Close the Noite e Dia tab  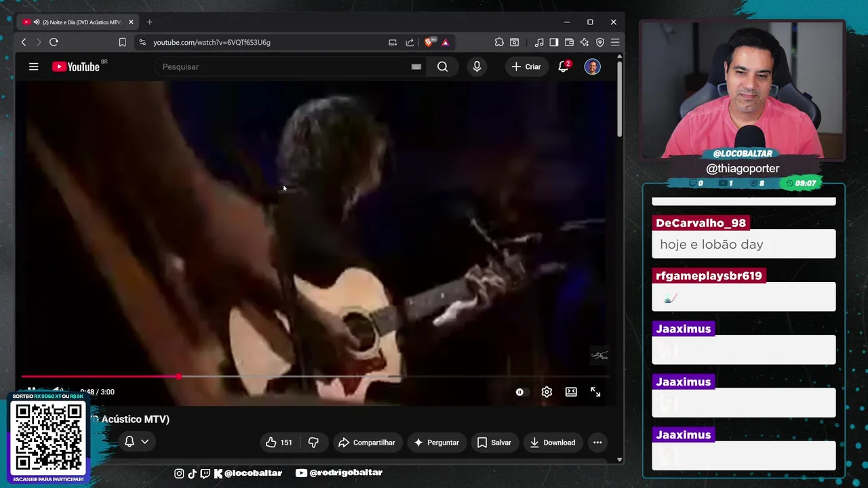click(131, 22)
